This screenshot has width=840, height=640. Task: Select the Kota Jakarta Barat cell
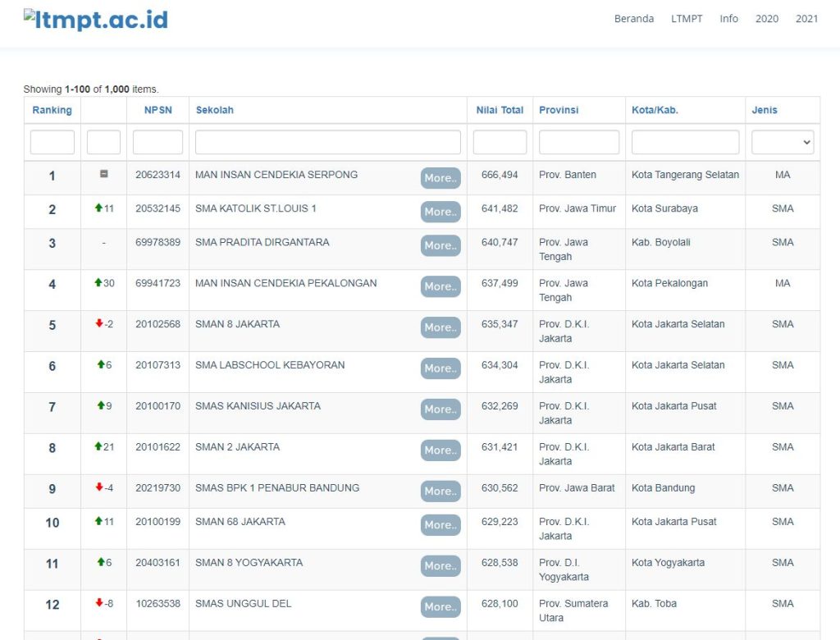coord(673,447)
